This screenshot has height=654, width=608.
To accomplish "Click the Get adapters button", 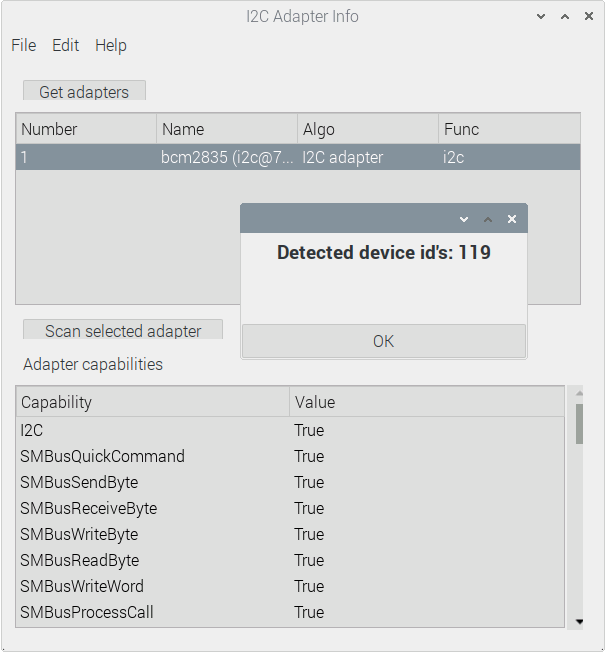I will pos(84,92).
